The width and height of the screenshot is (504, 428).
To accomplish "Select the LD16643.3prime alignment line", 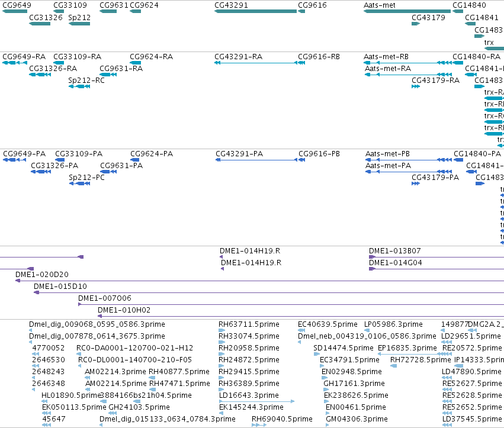I will (x=256, y=401).
